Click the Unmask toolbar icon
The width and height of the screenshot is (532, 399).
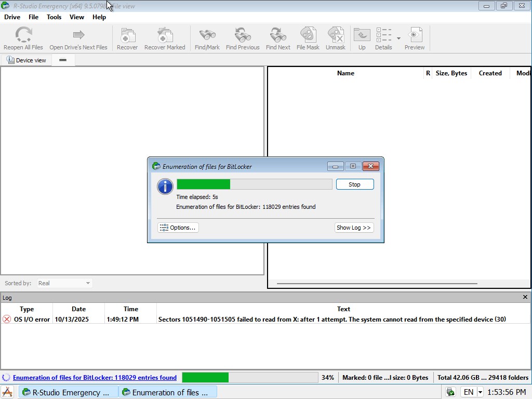336,35
